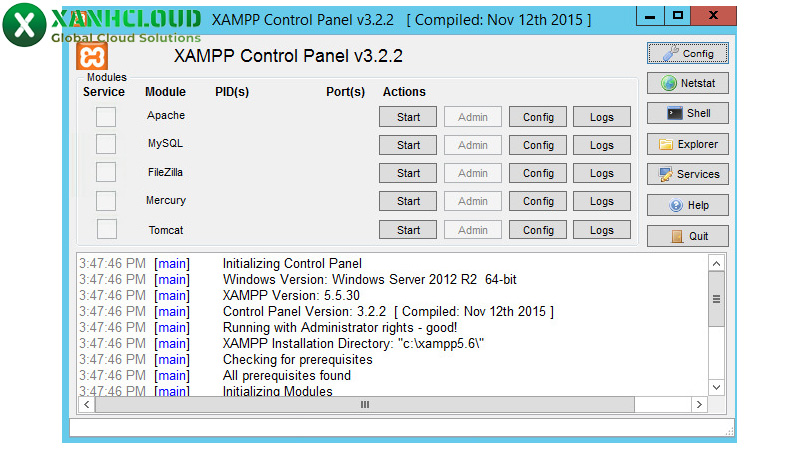View Logs for the Tomcat module
Image resolution: width=800 pixels, height=450 pixels.
601,230
